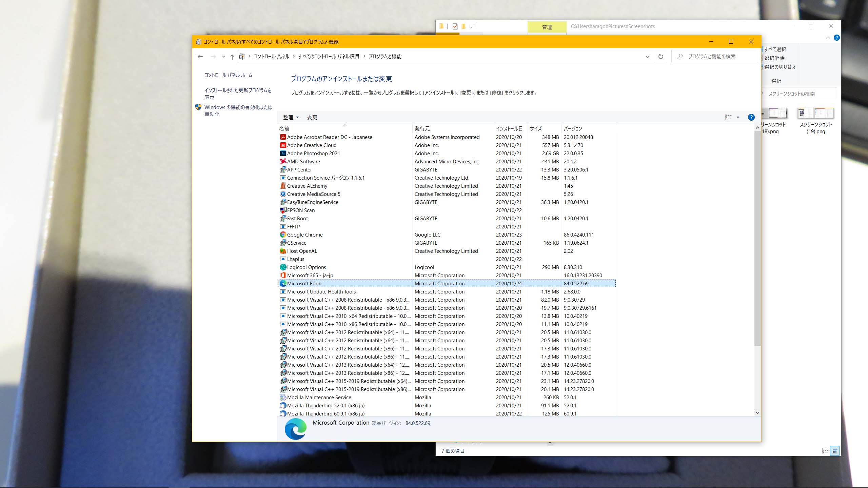Click the list scrollbar up arrow
The width and height of the screenshot is (868, 488).
coord(757,128)
